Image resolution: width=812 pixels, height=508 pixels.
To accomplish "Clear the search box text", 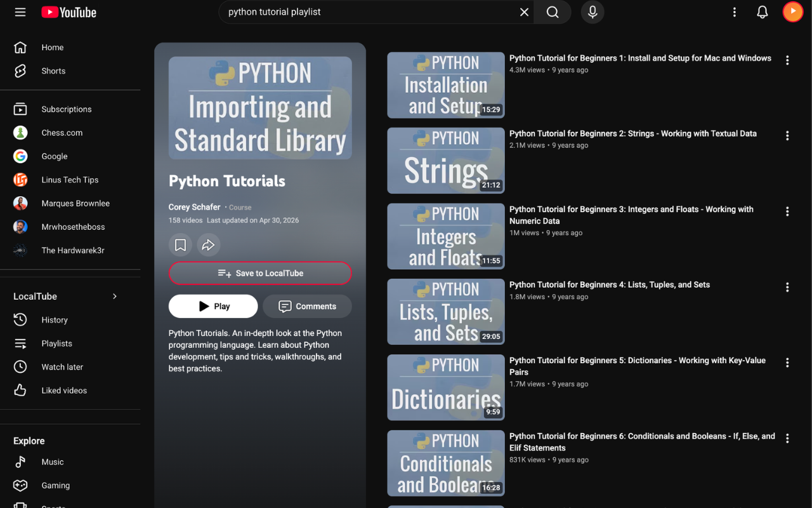I will (x=524, y=12).
